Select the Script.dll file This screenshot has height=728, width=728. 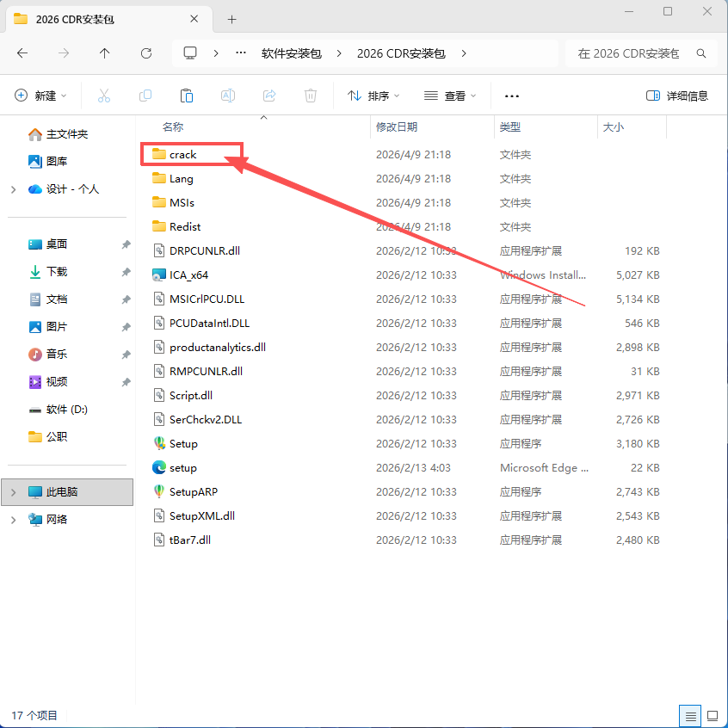[x=182, y=395]
